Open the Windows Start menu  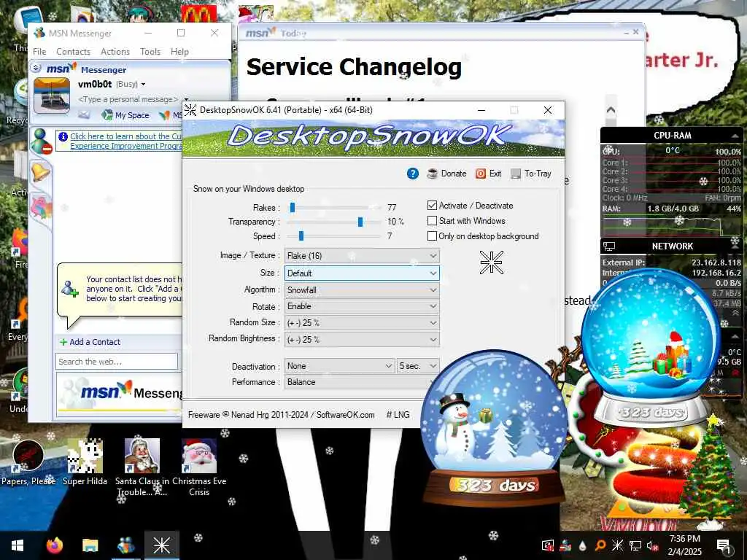point(18,545)
